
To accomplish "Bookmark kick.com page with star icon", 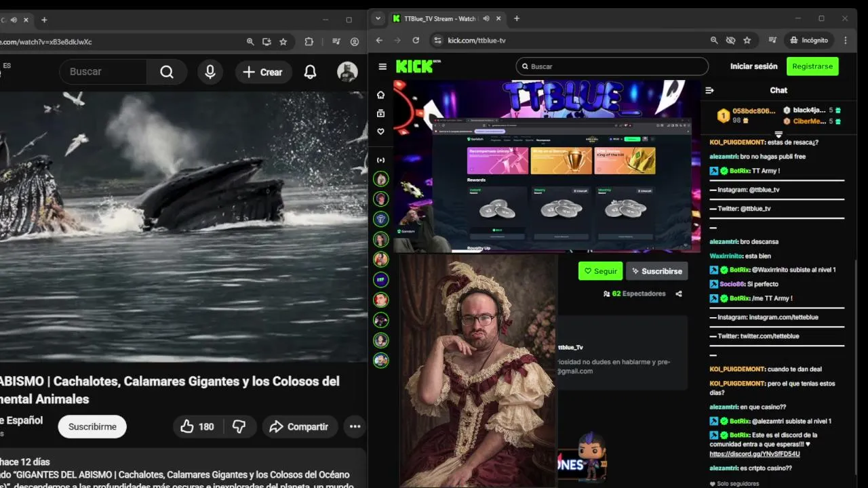I will [x=747, y=41].
